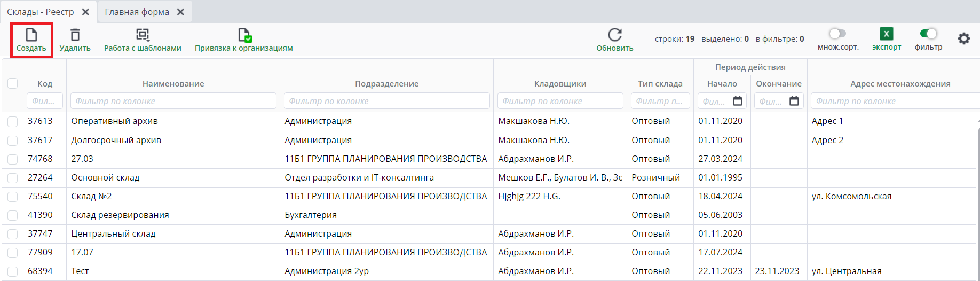Select the Склады - Реестр tab
Screen dimensions: 980x281
41,12
